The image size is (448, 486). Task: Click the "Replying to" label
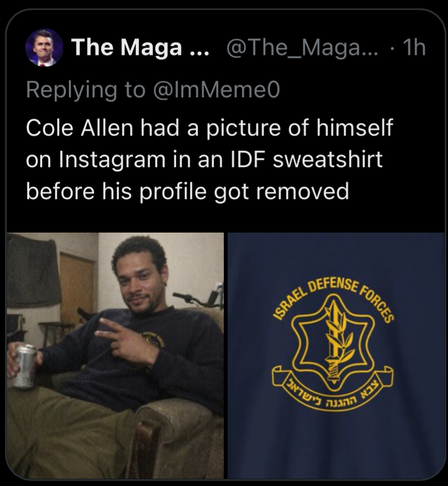pyautogui.click(x=85, y=89)
